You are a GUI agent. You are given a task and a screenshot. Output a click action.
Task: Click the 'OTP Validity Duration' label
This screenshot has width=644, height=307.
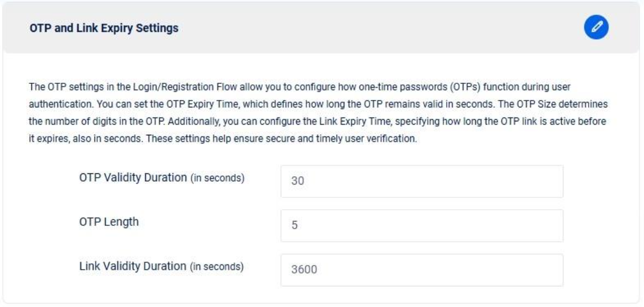pos(134,178)
